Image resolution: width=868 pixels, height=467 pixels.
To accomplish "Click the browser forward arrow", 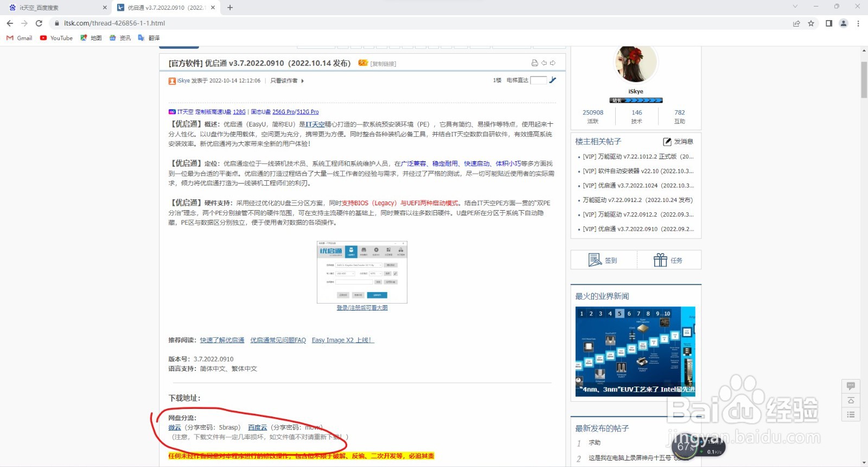I will pyautogui.click(x=24, y=23).
